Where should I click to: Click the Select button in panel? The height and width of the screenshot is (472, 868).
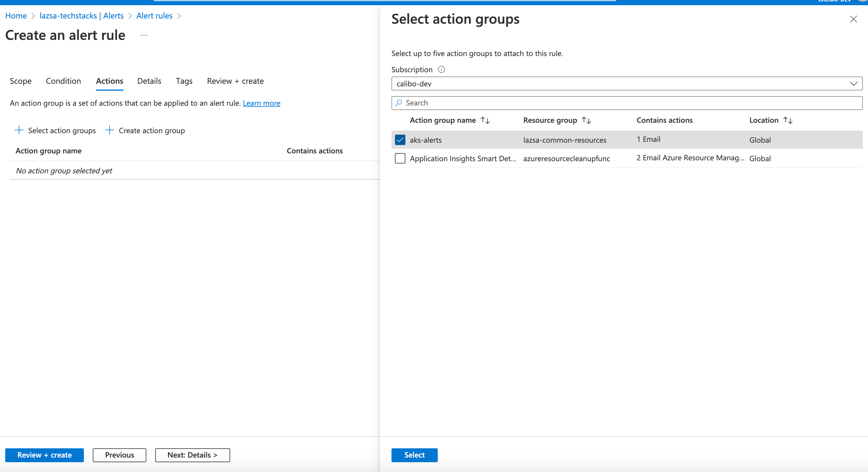click(414, 455)
